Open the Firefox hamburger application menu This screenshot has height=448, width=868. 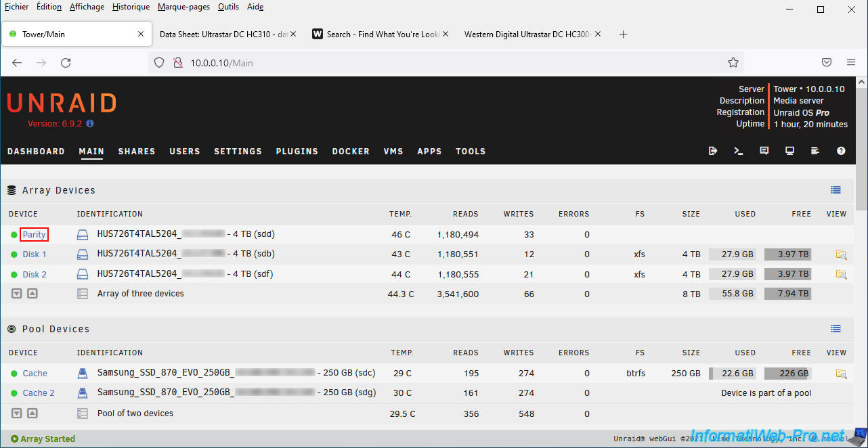pyautogui.click(x=851, y=62)
